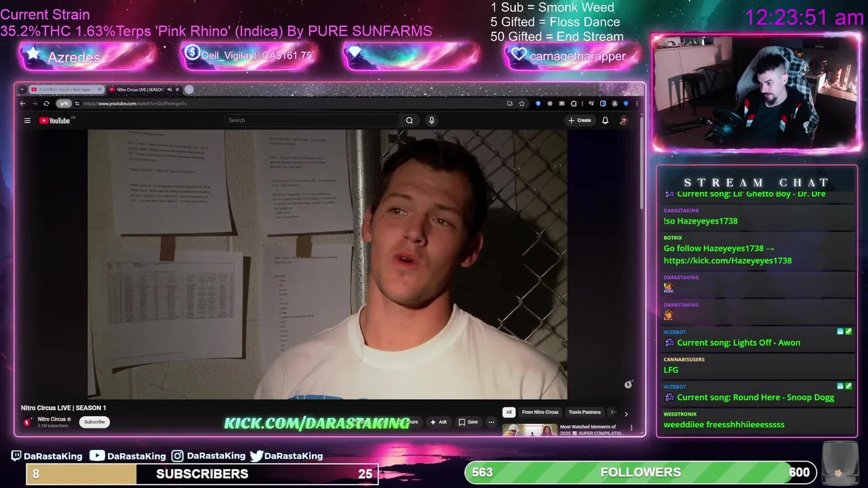
Task: Click the STREAM CHAT header
Action: [x=756, y=182]
